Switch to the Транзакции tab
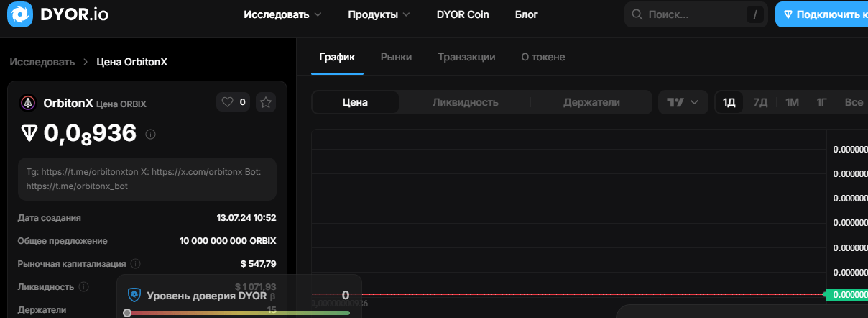The height and width of the screenshot is (318, 868). pos(466,57)
